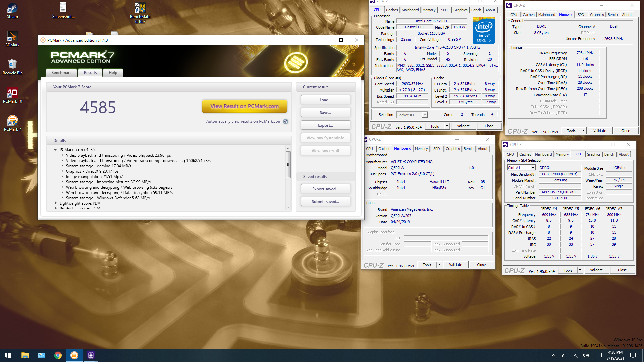The width and height of the screenshot is (644, 362).
Task: Open File Explorer from the taskbar
Action: pyautogui.click(x=25, y=355)
